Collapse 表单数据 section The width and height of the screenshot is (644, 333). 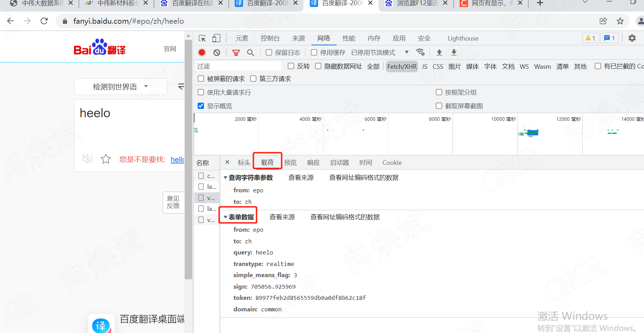click(x=225, y=217)
